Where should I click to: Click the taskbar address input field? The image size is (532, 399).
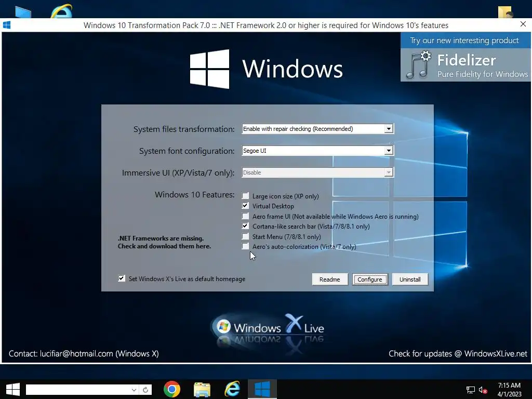coord(78,390)
